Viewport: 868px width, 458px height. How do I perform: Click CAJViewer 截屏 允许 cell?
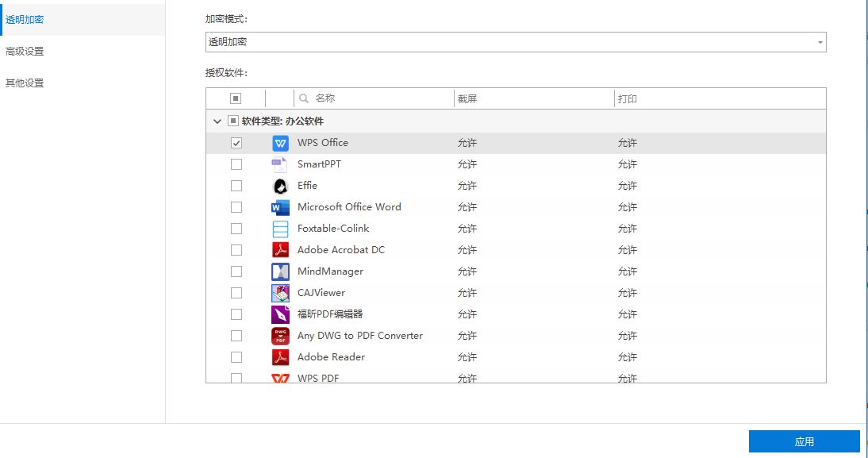tap(467, 293)
